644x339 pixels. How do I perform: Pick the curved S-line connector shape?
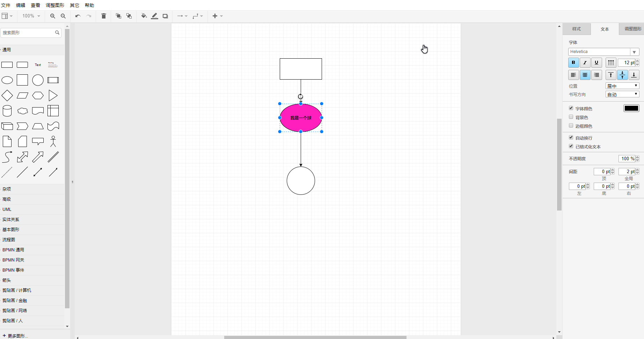point(7,157)
